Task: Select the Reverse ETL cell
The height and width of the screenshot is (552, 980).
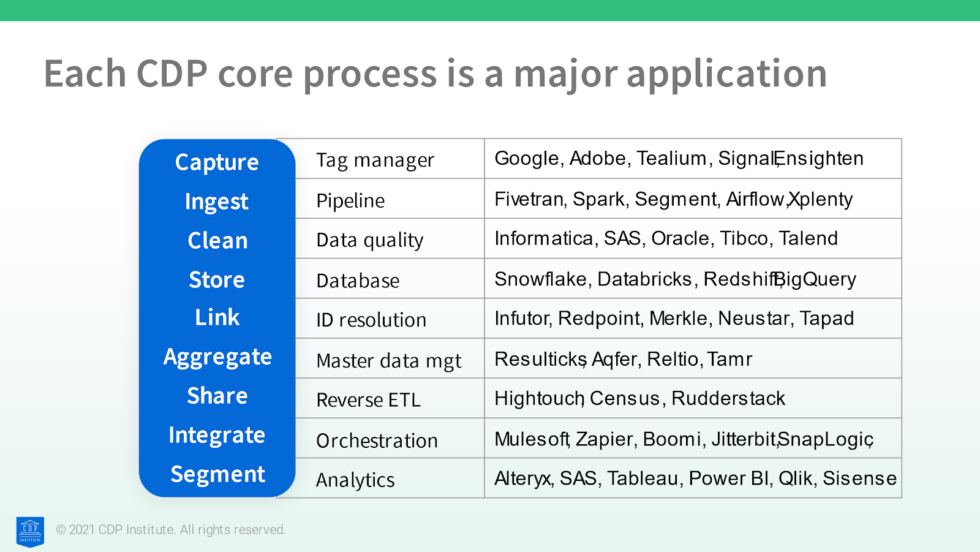Action: point(368,400)
